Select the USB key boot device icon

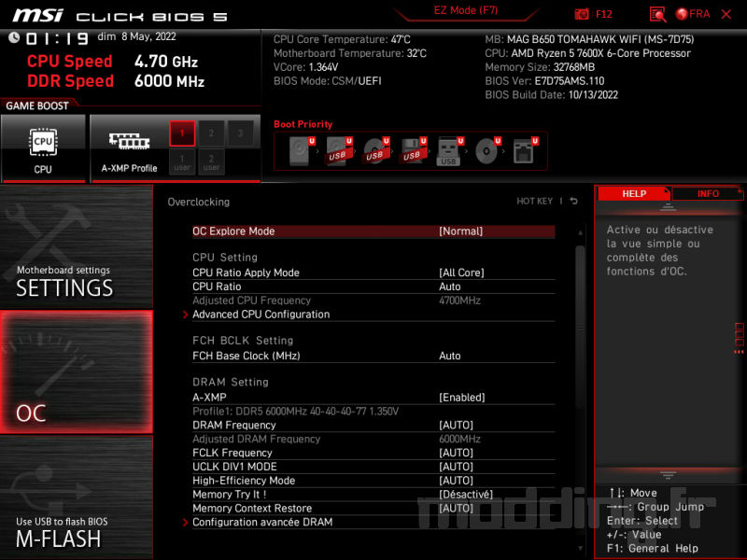pos(449,151)
